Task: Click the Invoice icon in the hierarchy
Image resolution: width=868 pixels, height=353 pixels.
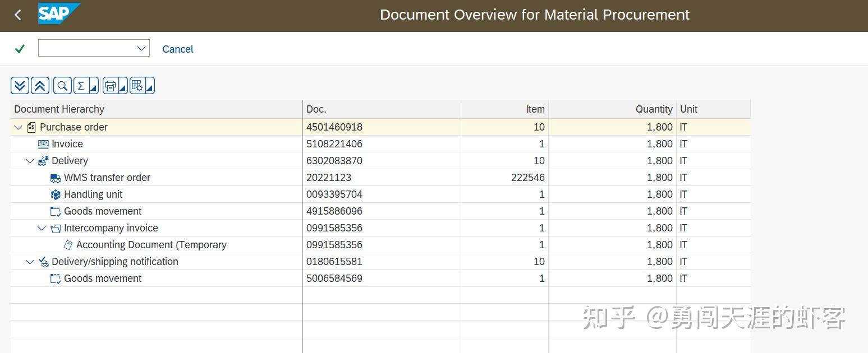Action: point(44,144)
